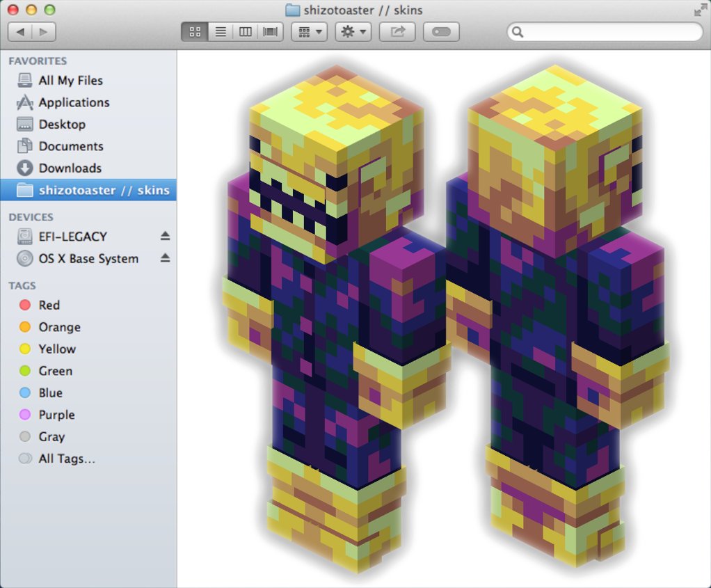The width and height of the screenshot is (711, 588).
Task: Go forward with the right arrow button
Action: [44, 32]
